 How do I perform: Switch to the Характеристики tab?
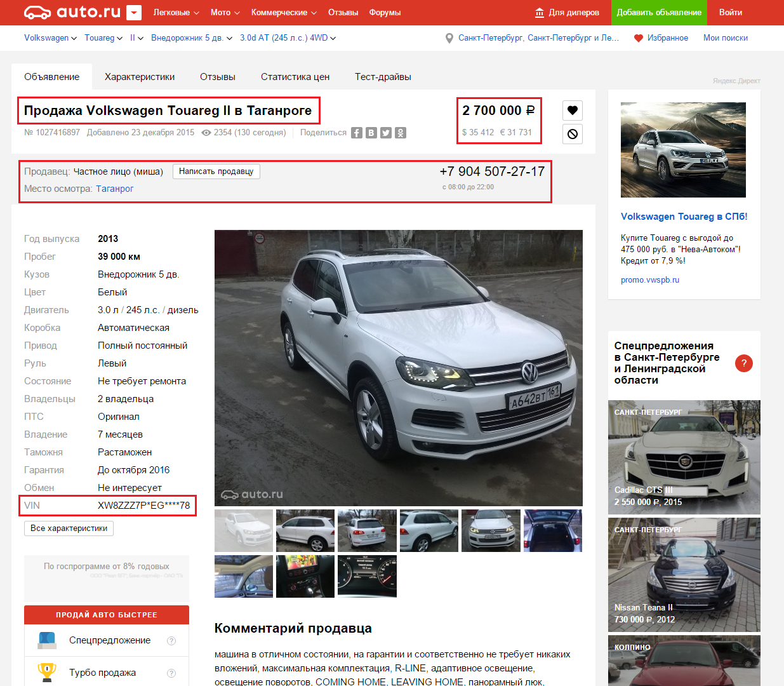pyautogui.click(x=140, y=77)
